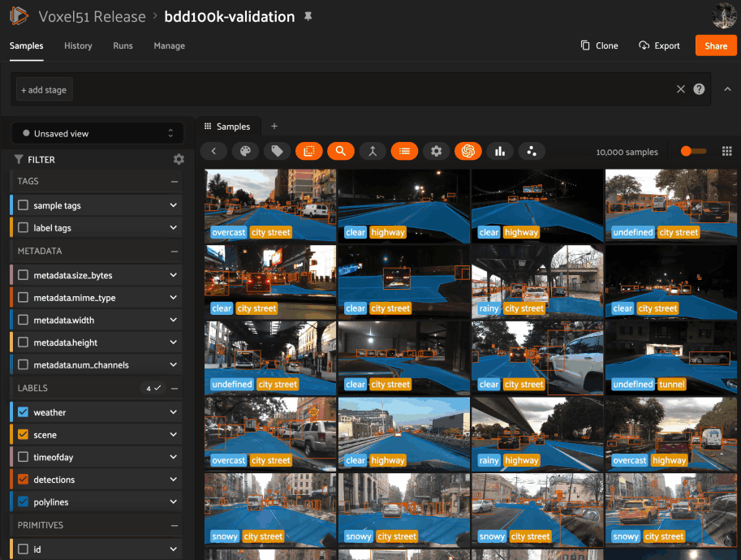
Task: Collapse the TAGS group
Action: coord(174,182)
